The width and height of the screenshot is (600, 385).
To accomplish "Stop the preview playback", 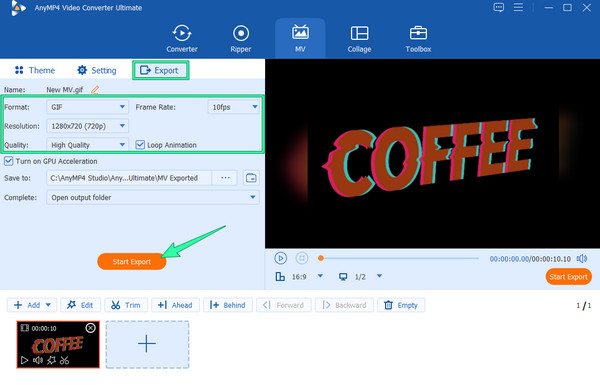I will [302, 258].
